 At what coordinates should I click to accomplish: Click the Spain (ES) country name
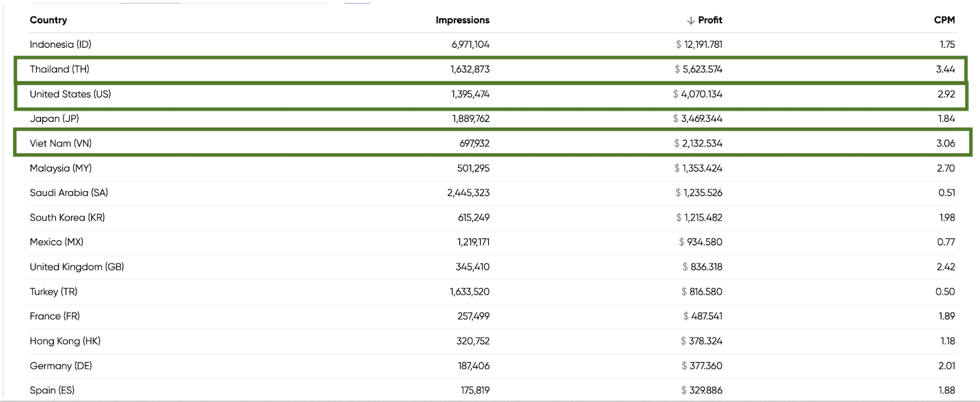click(52, 390)
